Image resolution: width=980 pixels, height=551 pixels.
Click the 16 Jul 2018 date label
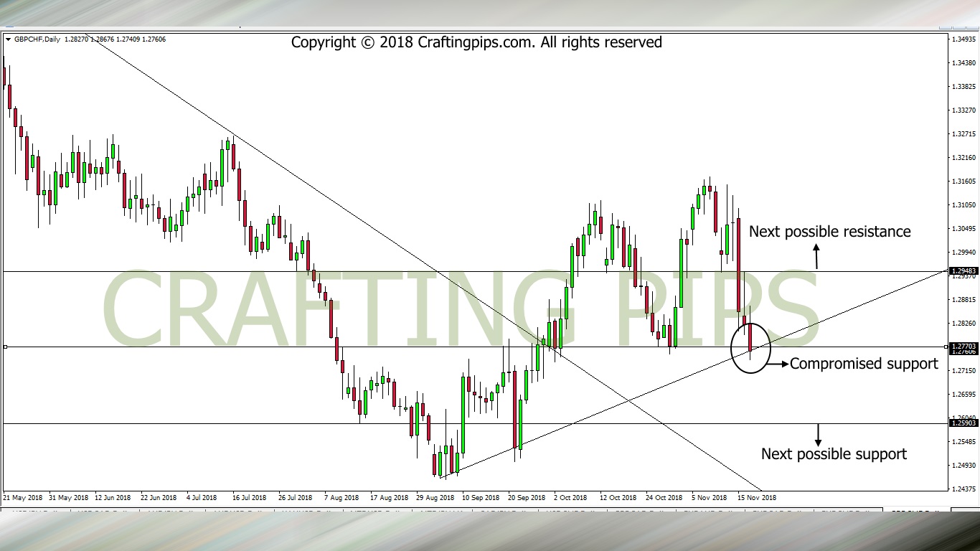[x=250, y=497]
